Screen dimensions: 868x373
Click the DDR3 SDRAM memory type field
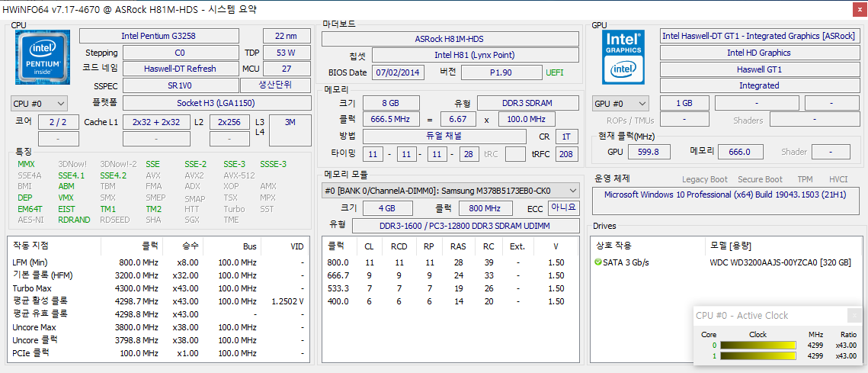point(527,103)
